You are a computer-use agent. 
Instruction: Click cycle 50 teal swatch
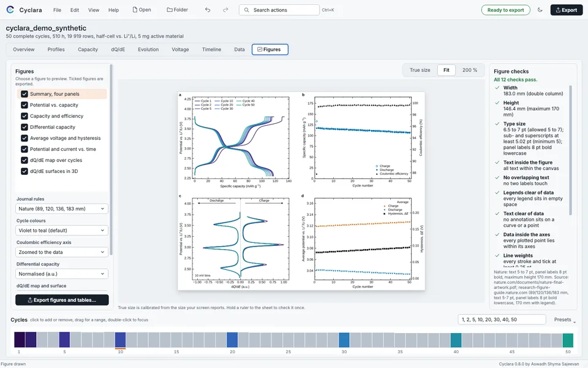point(568,340)
